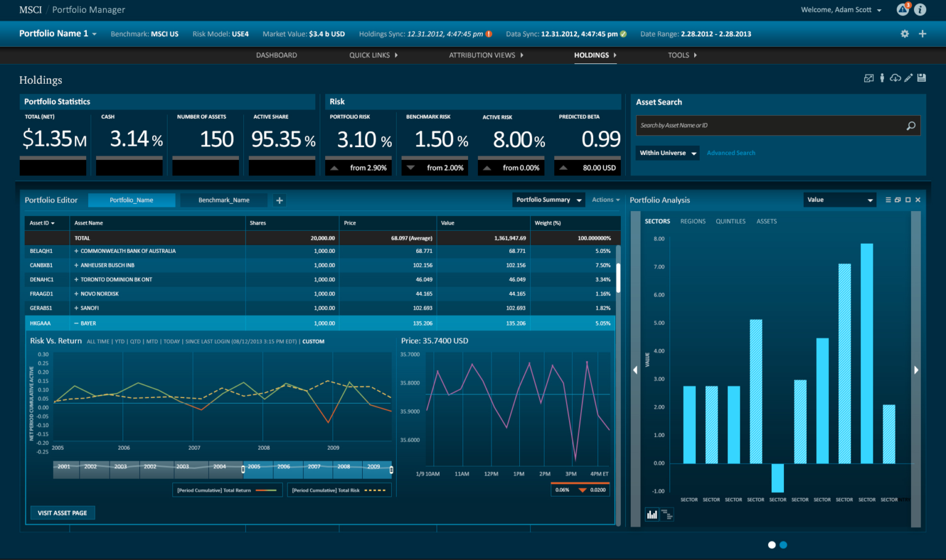Toggle the Total Return legend series

click(x=227, y=490)
